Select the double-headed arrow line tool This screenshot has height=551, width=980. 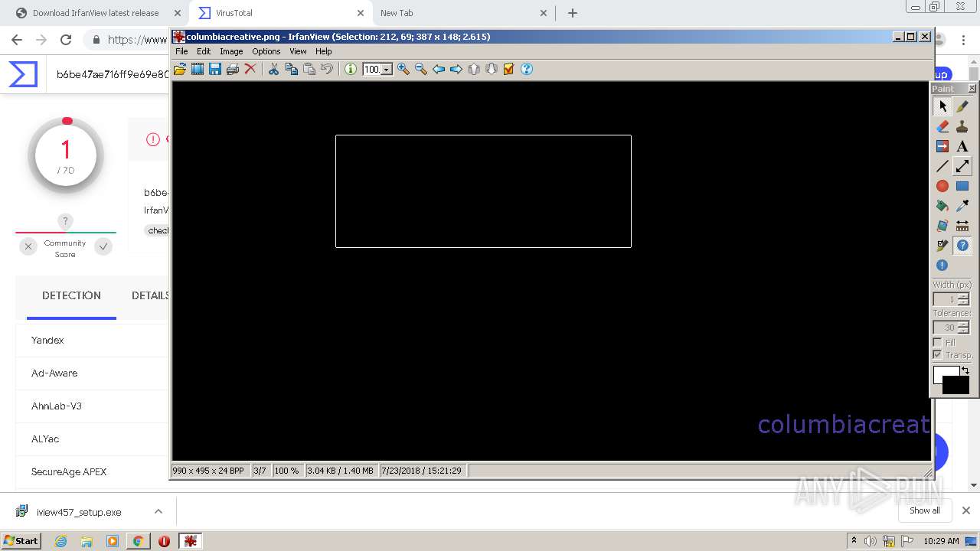coord(962,166)
